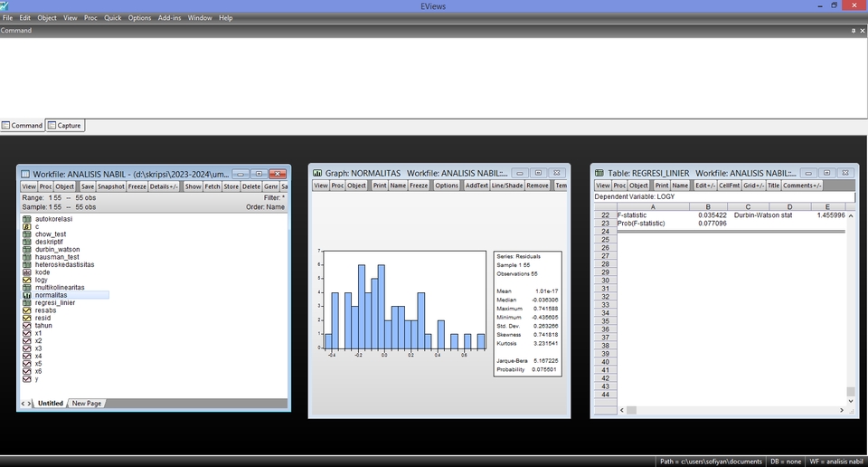Select the x5 series icon
Image resolution: width=868 pixels, height=467 pixels.
click(26, 364)
